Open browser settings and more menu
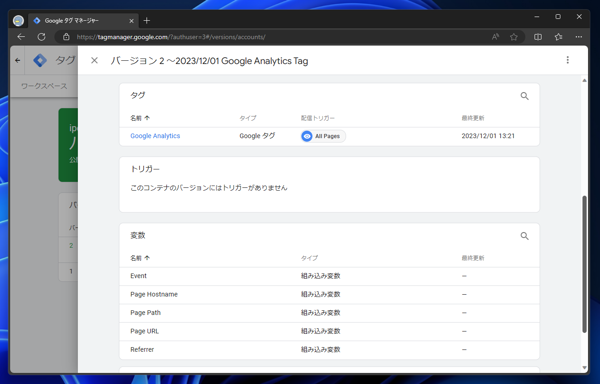Screen dimensions: 600x384 coord(579,37)
